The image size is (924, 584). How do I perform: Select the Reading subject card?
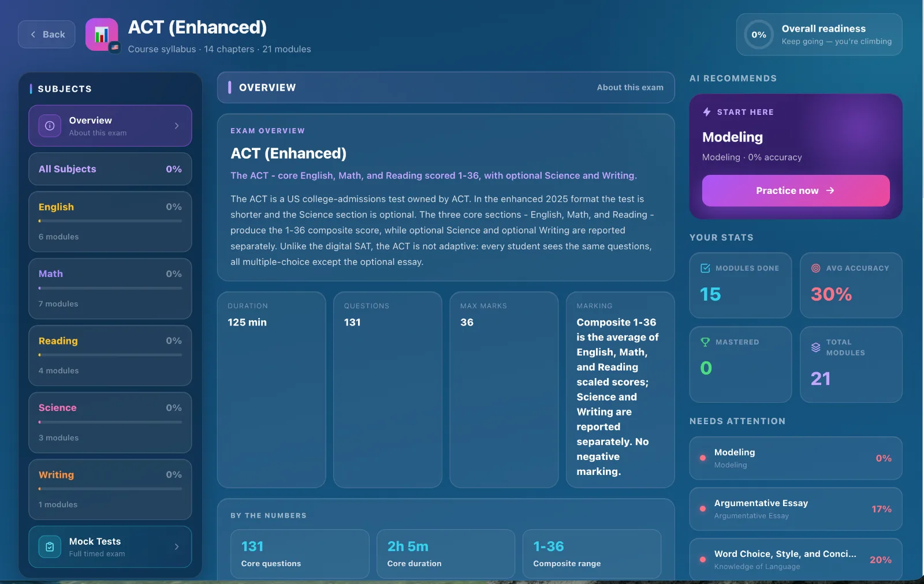click(110, 355)
